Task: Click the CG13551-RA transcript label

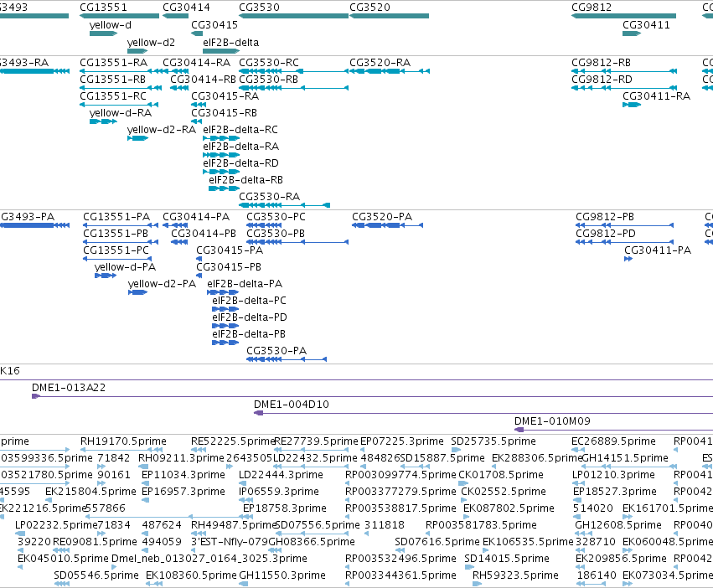Action: (114, 62)
